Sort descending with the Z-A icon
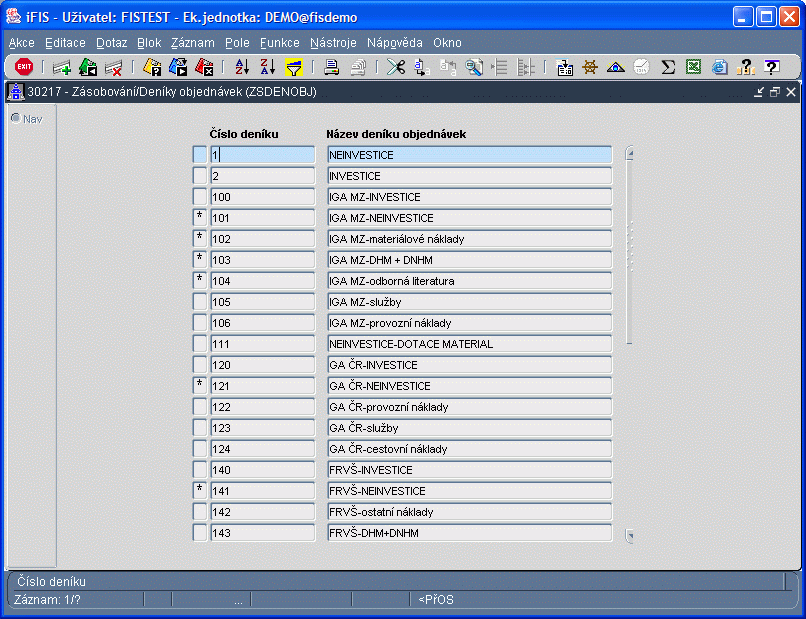 click(268, 67)
